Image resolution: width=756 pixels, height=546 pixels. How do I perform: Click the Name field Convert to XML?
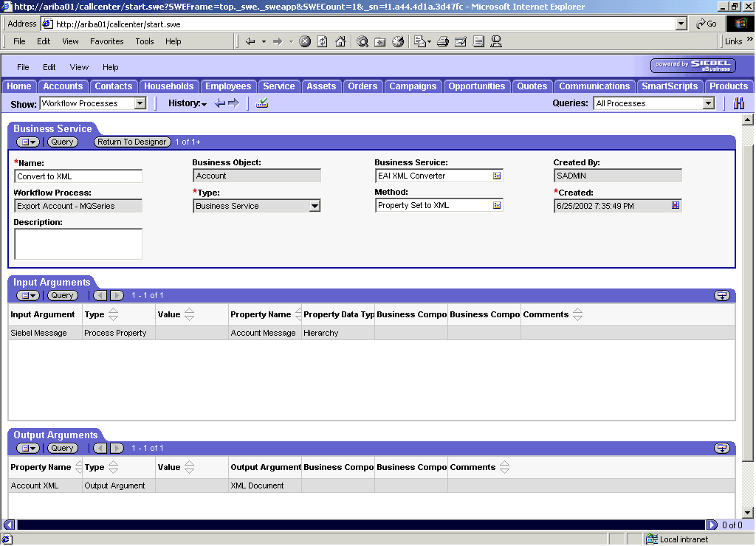(78, 176)
